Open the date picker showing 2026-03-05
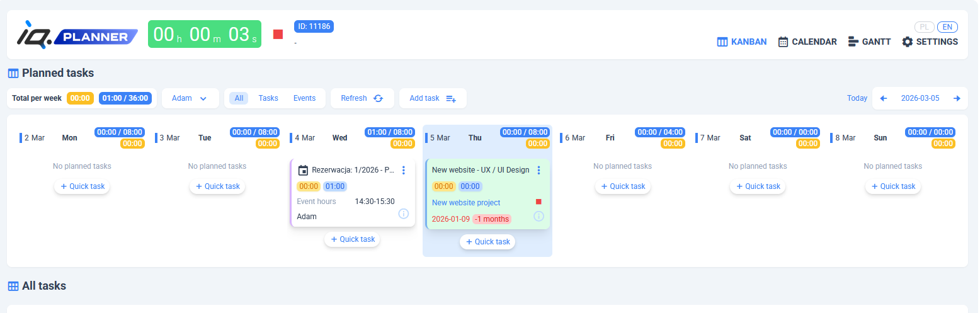Image resolution: width=980 pixels, height=313 pixels. (x=920, y=98)
